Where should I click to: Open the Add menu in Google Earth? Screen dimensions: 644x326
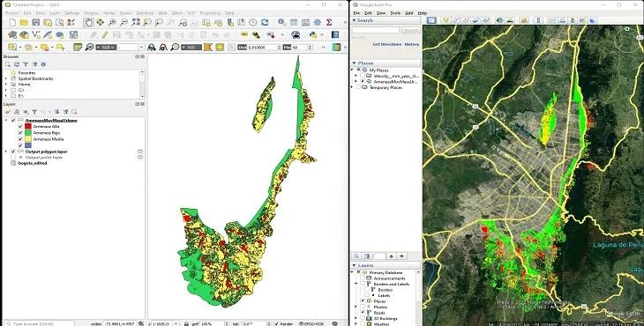[x=409, y=13]
